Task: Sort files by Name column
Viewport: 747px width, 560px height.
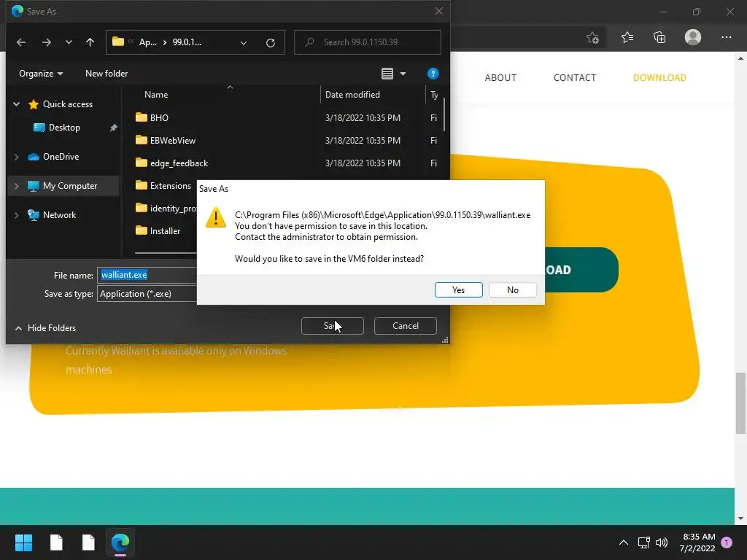Action: [156, 94]
